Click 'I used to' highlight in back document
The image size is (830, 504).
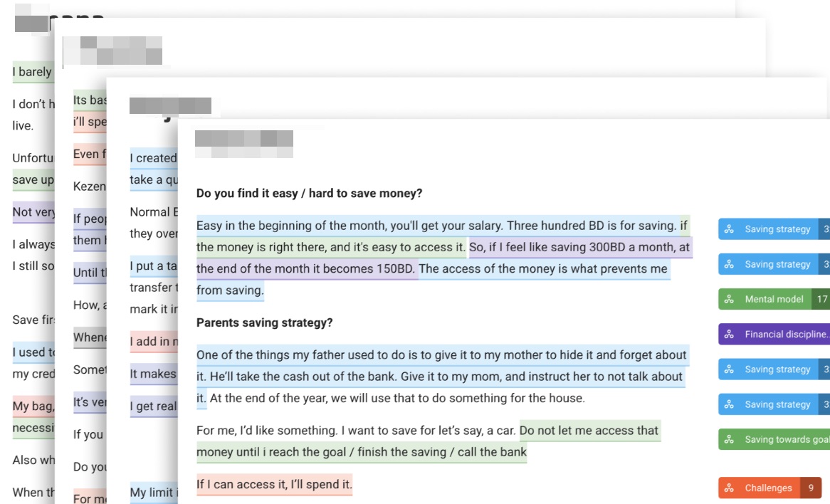(33, 352)
